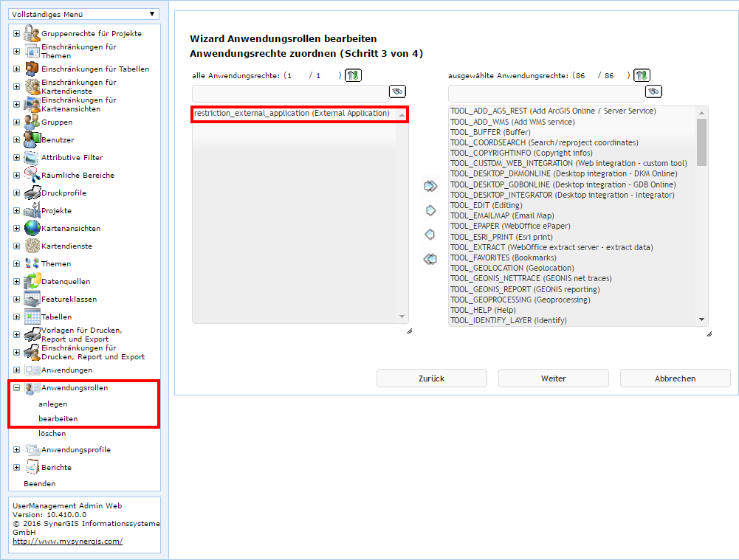Click the sort arrows icon beside 'ausgewählte Anwendungsrechte'
The image size is (739, 560).
pyautogui.click(x=642, y=75)
